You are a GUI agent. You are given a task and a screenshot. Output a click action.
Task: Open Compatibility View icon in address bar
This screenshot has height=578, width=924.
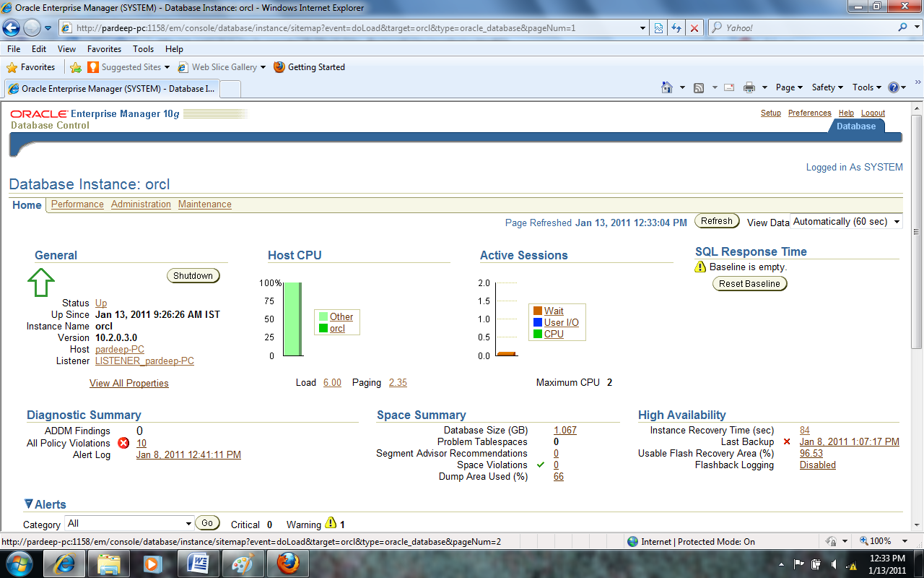click(x=659, y=28)
